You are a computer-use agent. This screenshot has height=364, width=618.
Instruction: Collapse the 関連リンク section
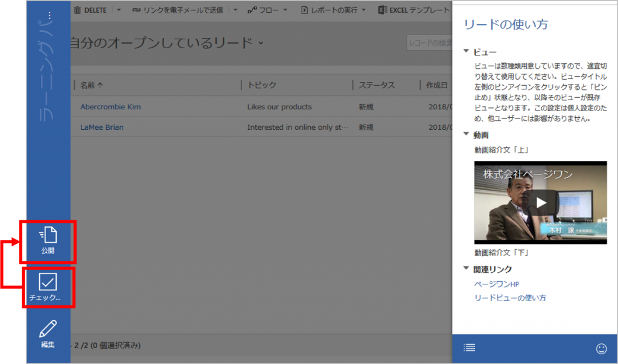point(467,268)
